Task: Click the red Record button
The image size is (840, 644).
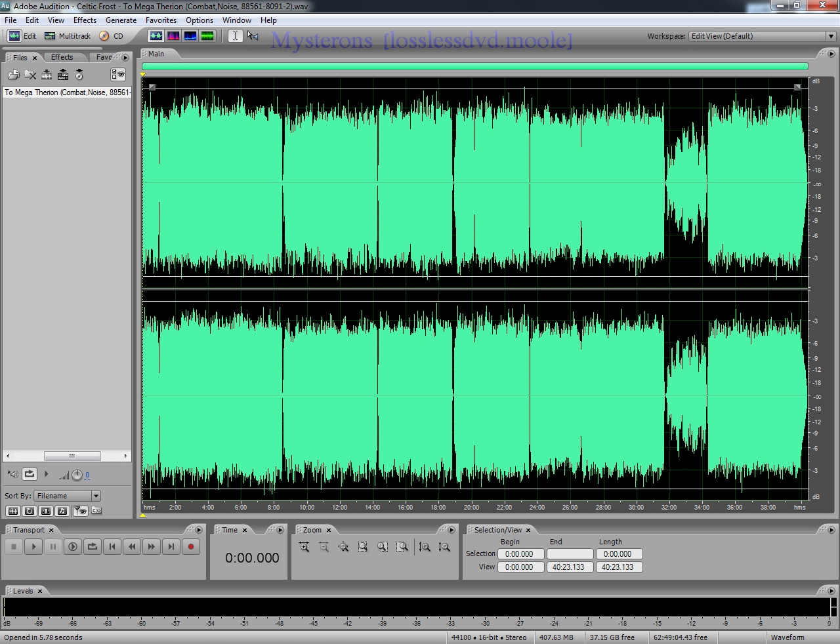Action: (x=191, y=546)
